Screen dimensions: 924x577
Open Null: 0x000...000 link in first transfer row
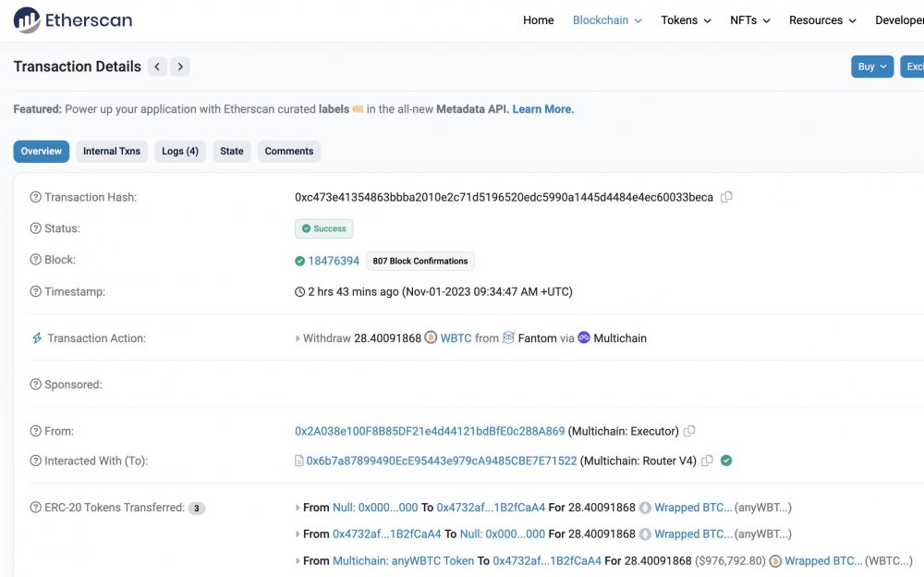click(x=375, y=508)
